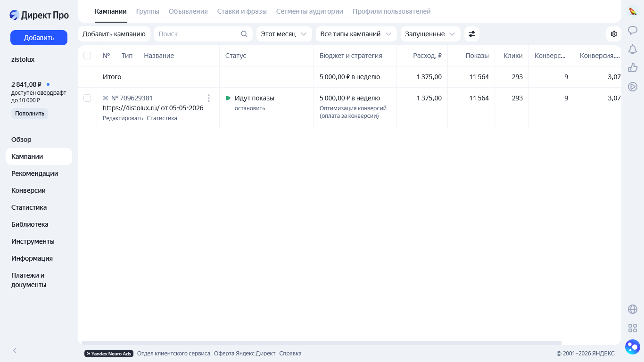Click the thumbs up feedback icon
The height and width of the screenshot is (362, 644).
[633, 68]
